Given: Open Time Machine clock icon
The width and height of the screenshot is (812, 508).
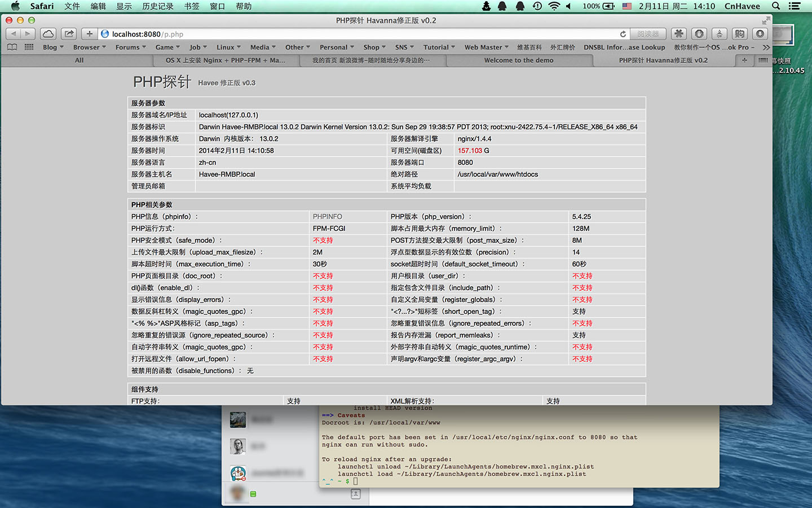Looking at the screenshot, I should click(x=537, y=6).
